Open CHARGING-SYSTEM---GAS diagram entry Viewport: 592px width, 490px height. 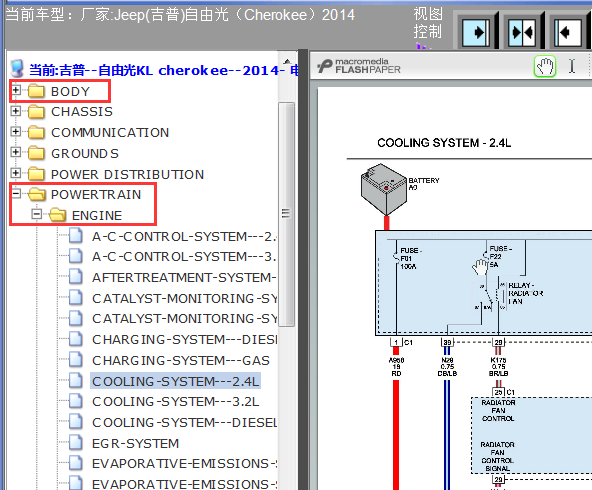point(181,361)
